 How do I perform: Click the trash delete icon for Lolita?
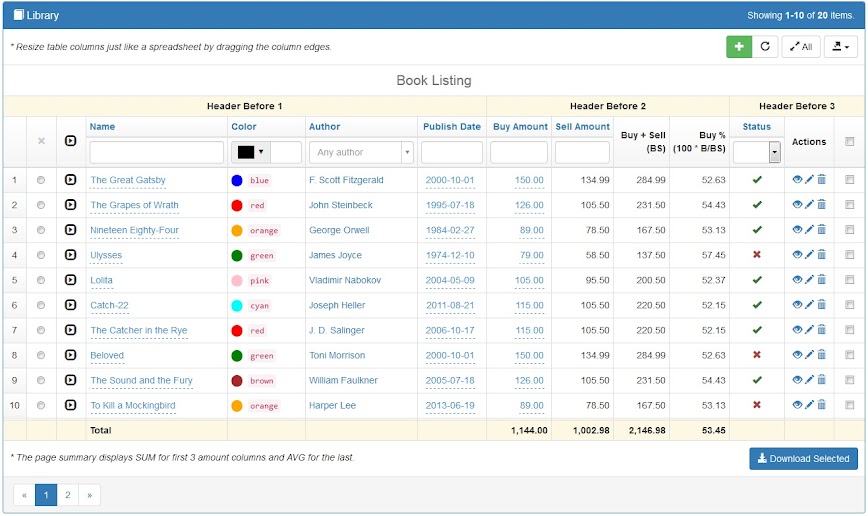pyautogui.click(x=821, y=280)
